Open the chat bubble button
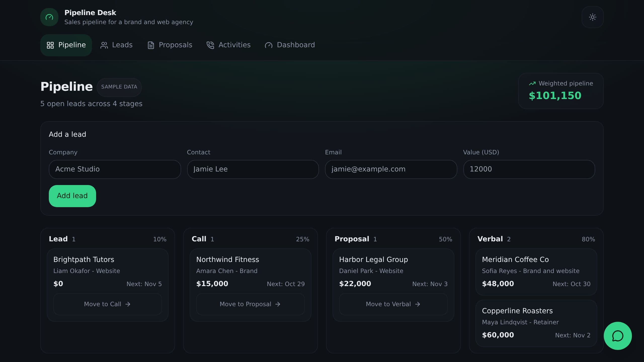The height and width of the screenshot is (362, 644). [x=618, y=336]
